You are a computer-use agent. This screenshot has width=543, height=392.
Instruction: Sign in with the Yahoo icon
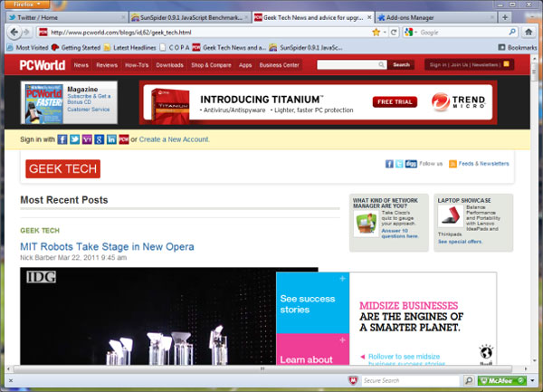pos(87,139)
